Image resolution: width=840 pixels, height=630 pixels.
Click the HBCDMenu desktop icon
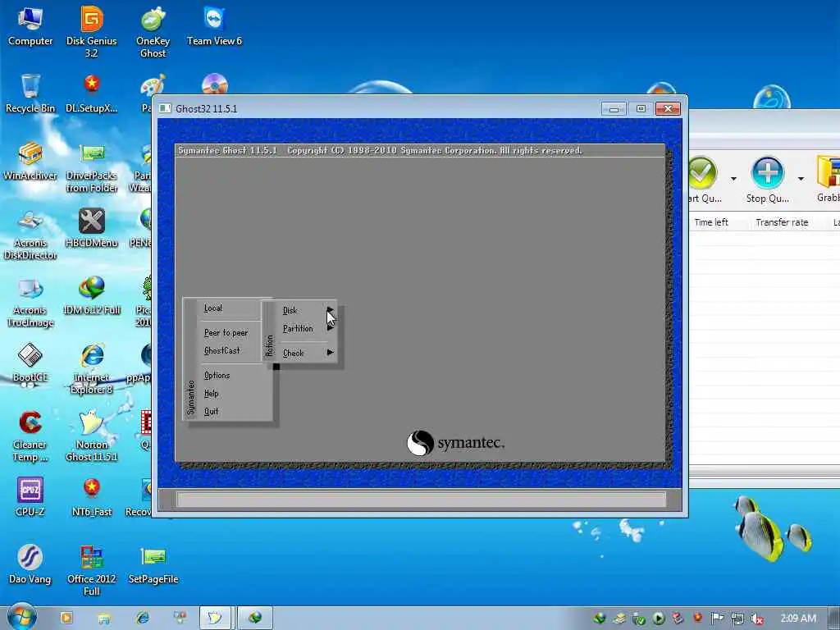point(92,228)
